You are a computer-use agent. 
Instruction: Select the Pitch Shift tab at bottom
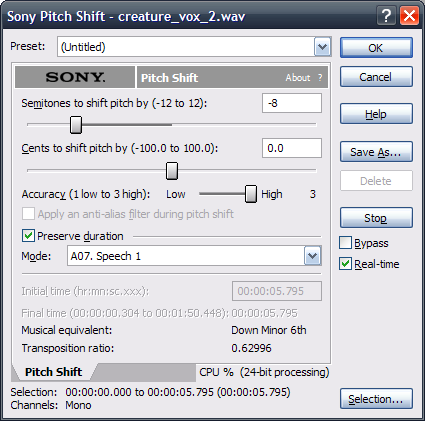click(x=53, y=372)
